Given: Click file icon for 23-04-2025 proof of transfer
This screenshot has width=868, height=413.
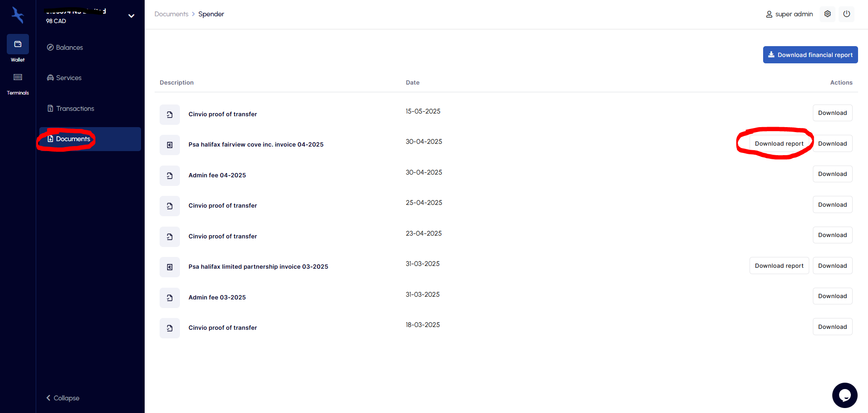Looking at the screenshot, I should click(170, 237).
